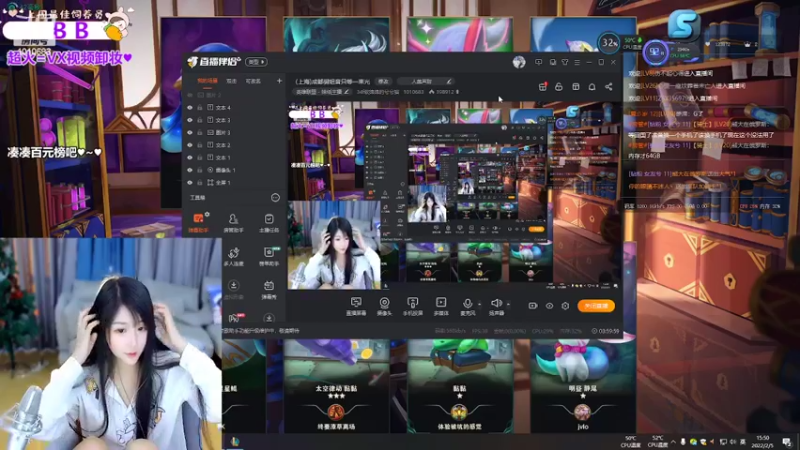Open the 房管助手 tool
800x450 pixels.
[x=233, y=222]
